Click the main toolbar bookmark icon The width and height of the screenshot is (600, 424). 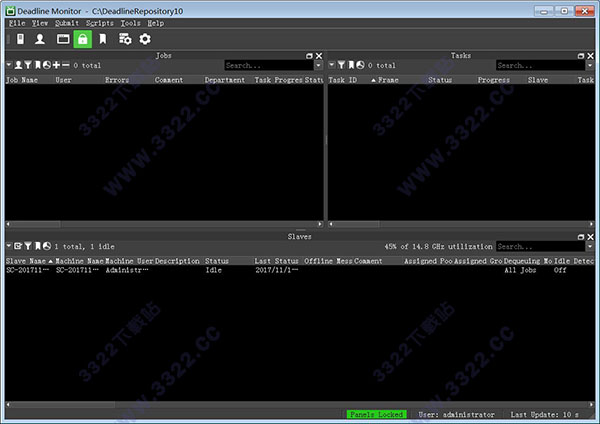(x=103, y=39)
